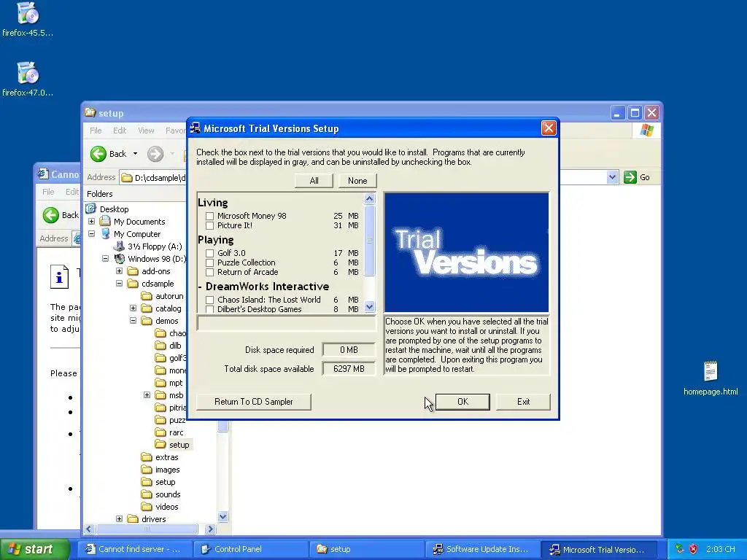
Task: Open the Edit menu in setup window
Action: pos(120,131)
